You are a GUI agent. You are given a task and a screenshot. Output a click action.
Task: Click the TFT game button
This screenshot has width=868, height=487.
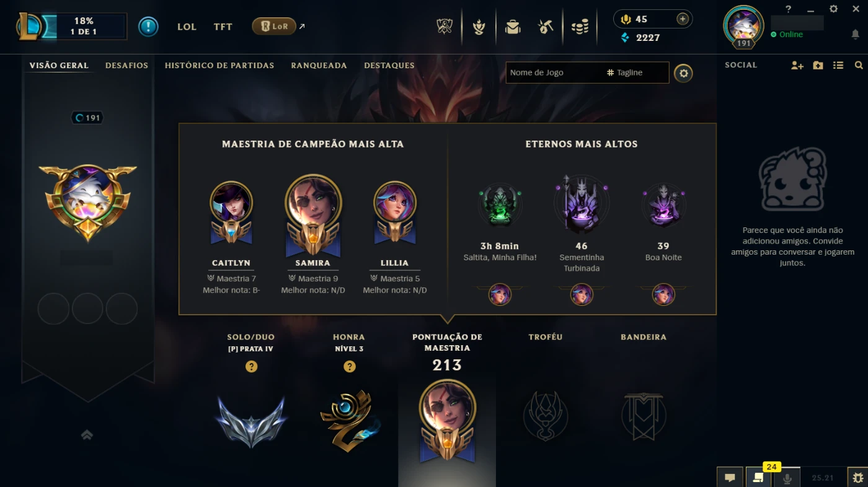[223, 27]
